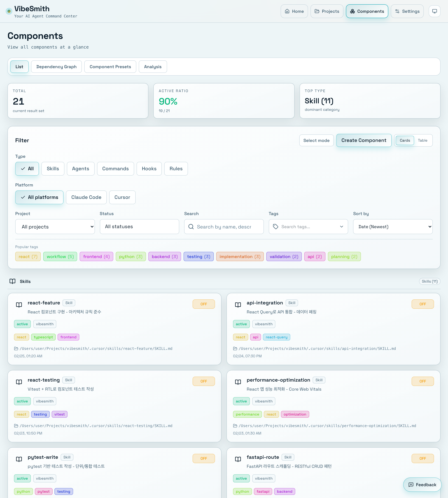Expand the All statuses selector
The width and height of the screenshot is (448, 498).
(139, 227)
